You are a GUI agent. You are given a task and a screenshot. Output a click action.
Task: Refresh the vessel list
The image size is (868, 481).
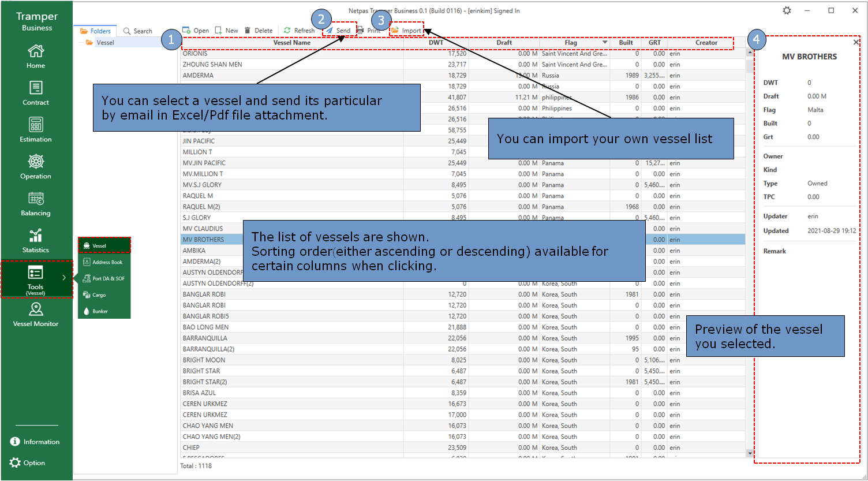click(299, 31)
